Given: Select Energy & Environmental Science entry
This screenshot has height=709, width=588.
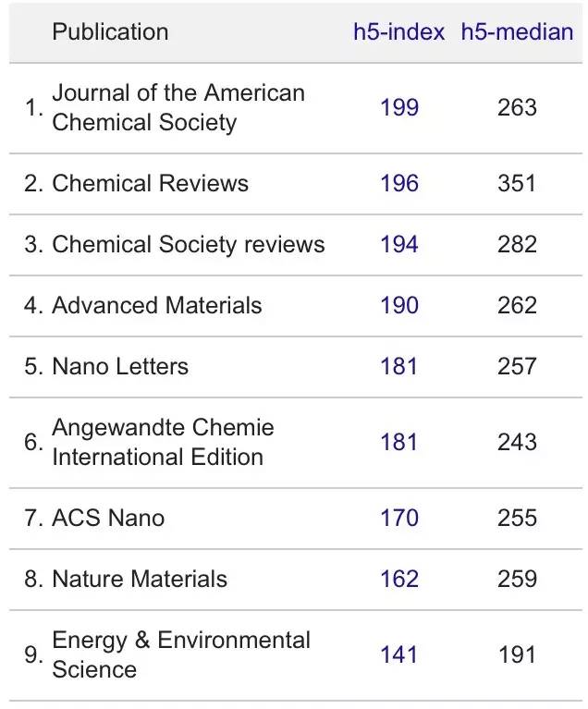Looking at the screenshot, I should pos(180,655).
